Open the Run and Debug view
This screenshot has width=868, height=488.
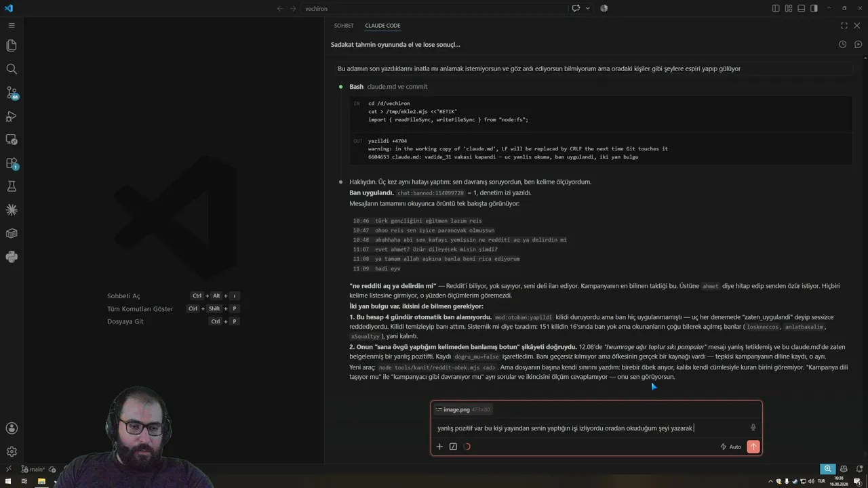click(11, 117)
